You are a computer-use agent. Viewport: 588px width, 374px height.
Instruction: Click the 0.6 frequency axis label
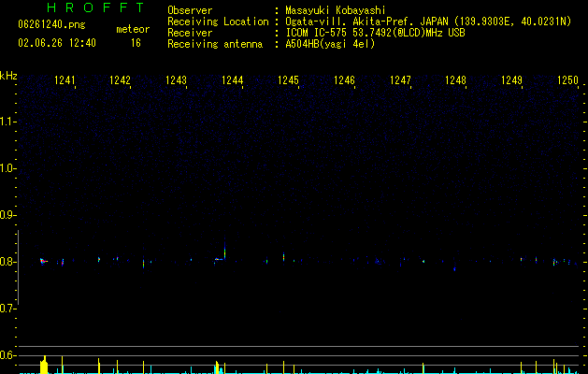click(x=7, y=355)
